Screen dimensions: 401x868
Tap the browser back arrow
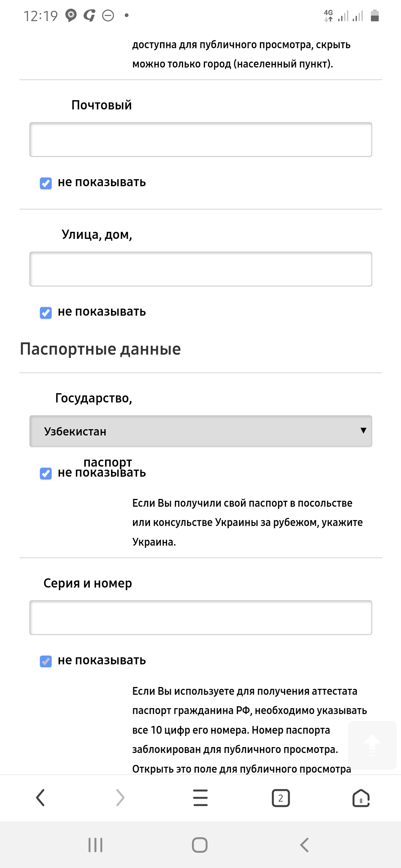click(x=40, y=798)
